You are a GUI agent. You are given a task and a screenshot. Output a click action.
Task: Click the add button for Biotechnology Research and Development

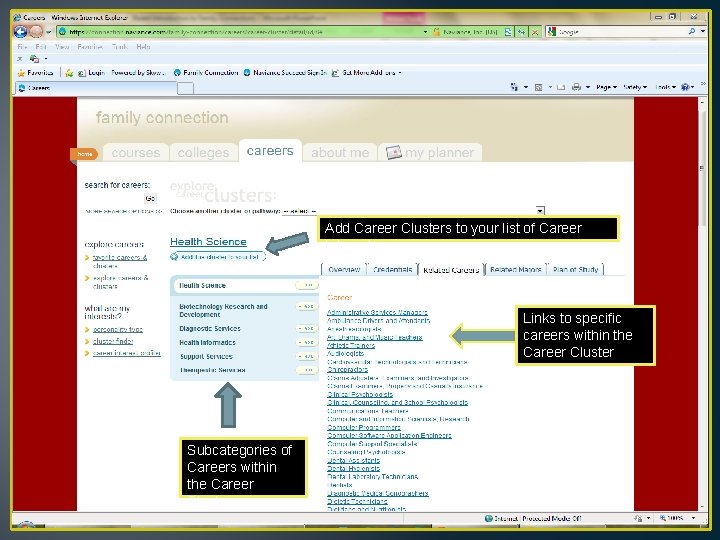click(306, 306)
